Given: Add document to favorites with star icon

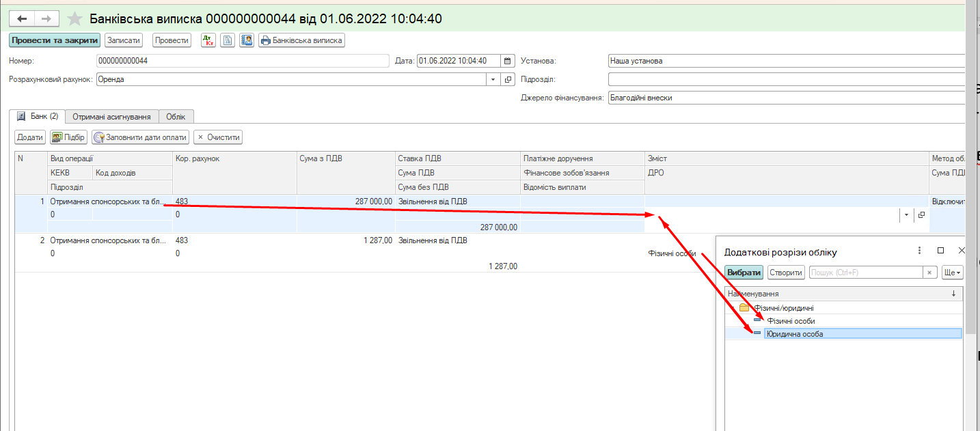Looking at the screenshot, I should pos(75,19).
